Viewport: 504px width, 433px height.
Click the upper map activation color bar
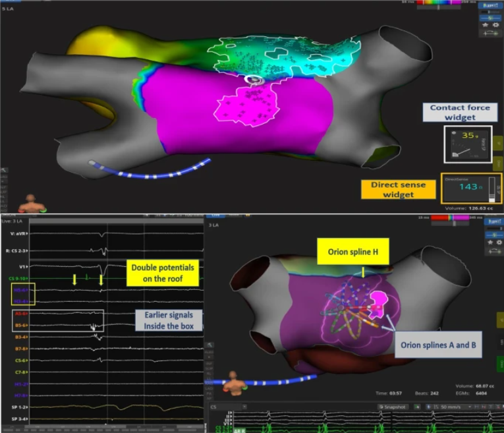[x=438, y=2]
